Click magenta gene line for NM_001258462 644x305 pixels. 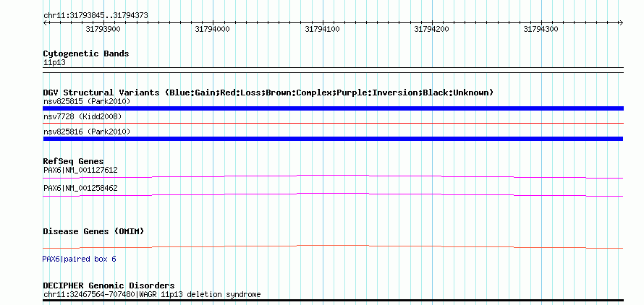click(333, 194)
